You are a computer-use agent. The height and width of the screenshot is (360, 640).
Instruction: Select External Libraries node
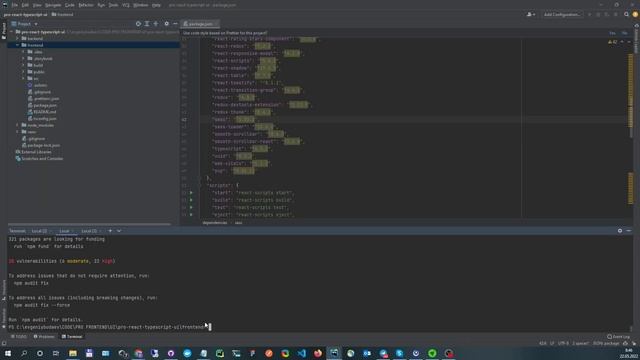[x=36, y=152]
